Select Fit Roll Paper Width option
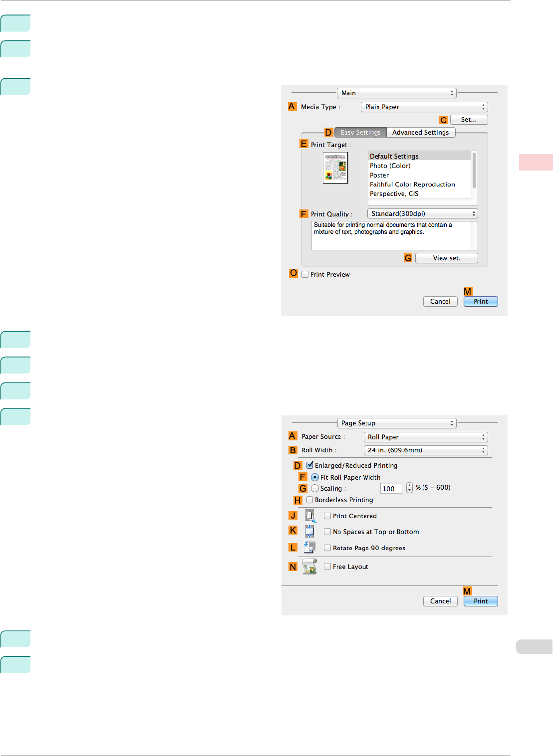The width and height of the screenshot is (553, 756). [x=315, y=477]
